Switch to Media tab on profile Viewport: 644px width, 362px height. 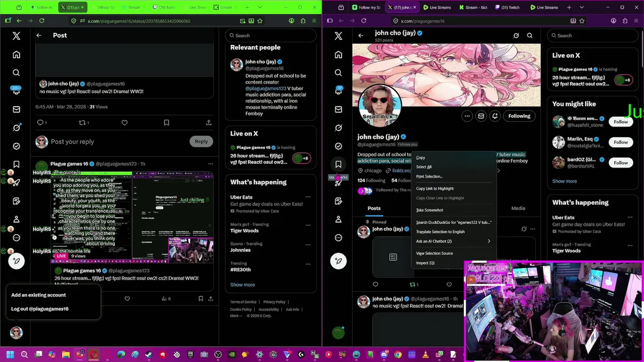(518, 208)
